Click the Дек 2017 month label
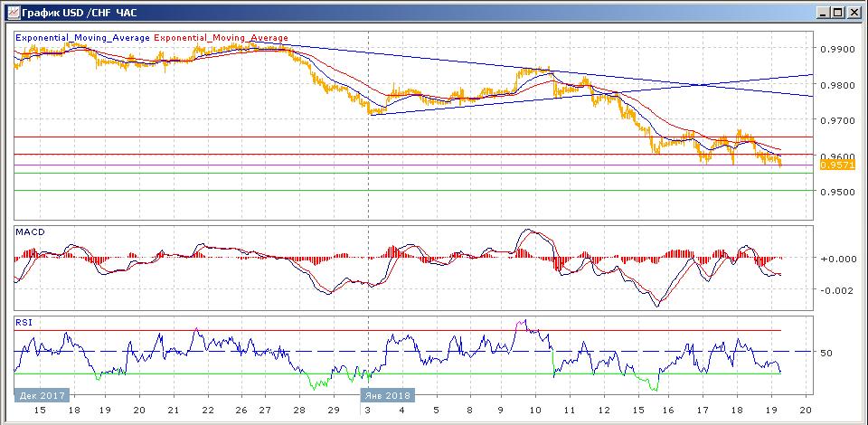The image size is (868, 425). [42, 395]
